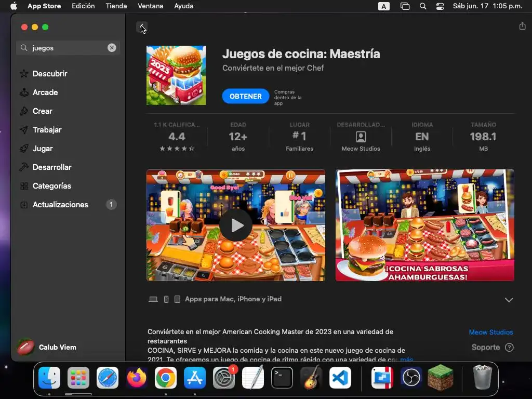The image size is (532, 399).
Task: Open the App Store menu
Action: [x=44, y=6]
